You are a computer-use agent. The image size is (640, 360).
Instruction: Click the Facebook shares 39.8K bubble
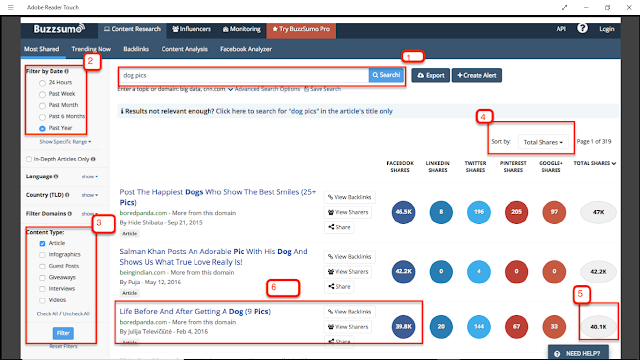[x=403, y=327]
